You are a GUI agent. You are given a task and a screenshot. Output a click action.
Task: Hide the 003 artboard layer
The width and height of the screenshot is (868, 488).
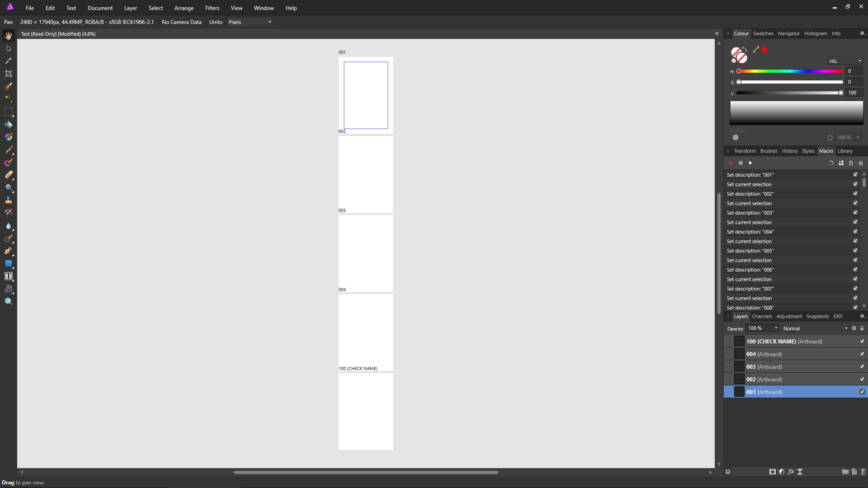(x=862, y=367)
